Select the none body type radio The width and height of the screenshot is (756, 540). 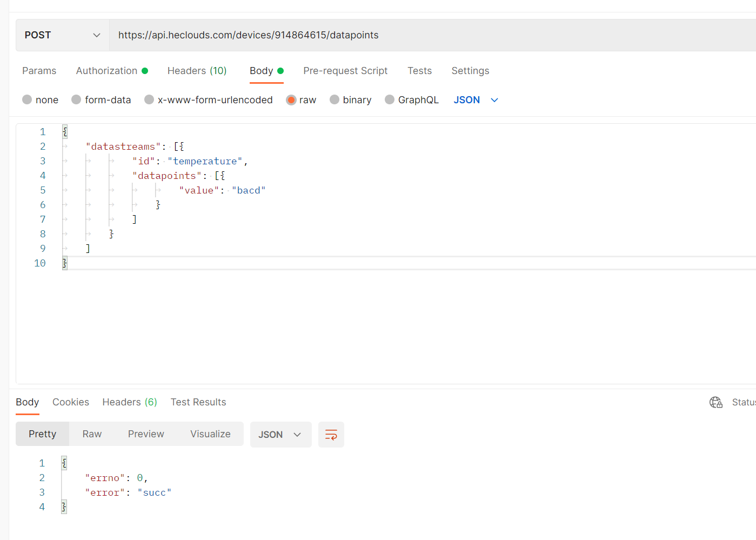(x=27, y=99)
